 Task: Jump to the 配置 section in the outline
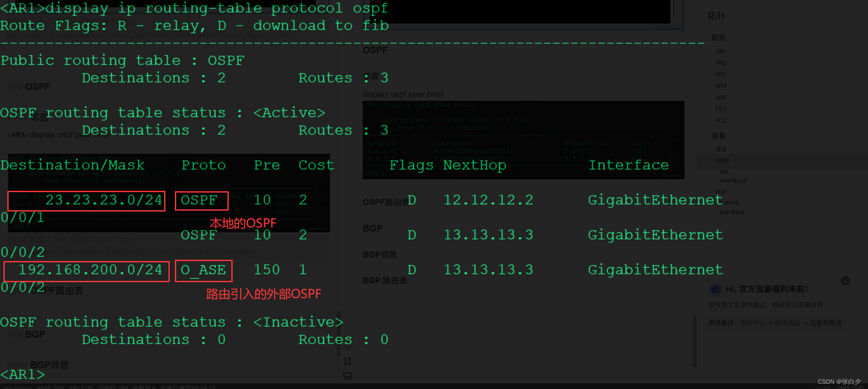coord(718,38)
